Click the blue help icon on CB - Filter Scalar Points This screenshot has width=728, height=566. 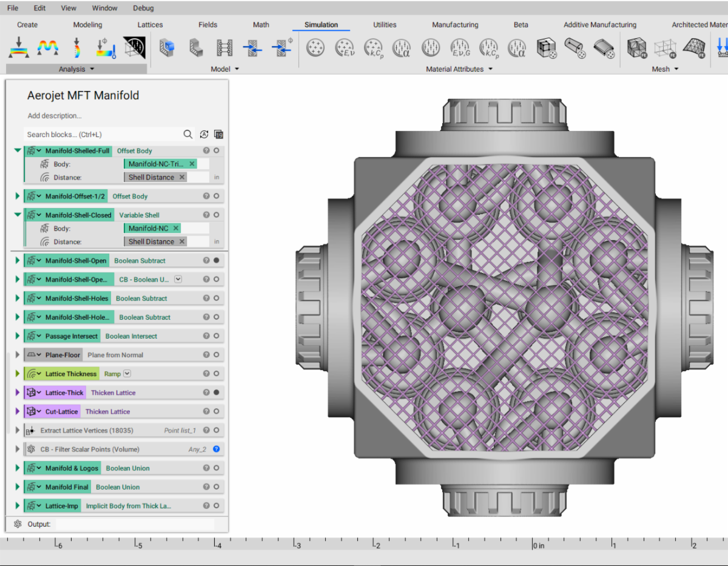pos(216,449)
